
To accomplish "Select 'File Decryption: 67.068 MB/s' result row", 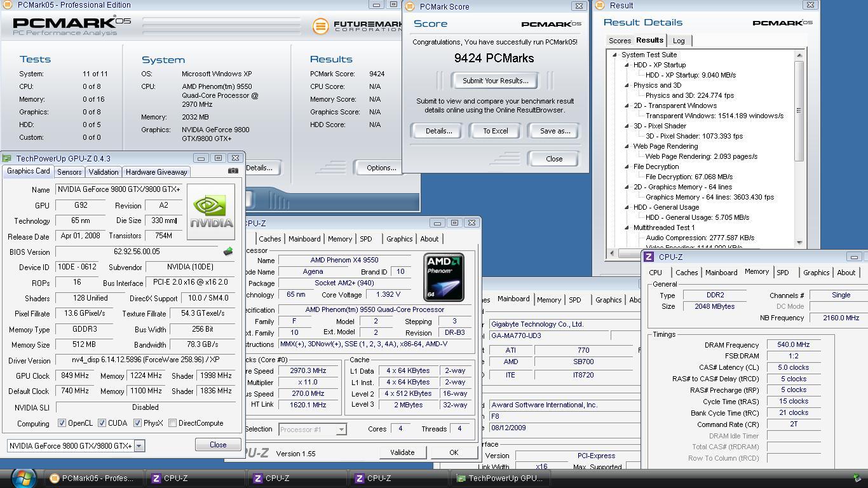I will 689,177.
